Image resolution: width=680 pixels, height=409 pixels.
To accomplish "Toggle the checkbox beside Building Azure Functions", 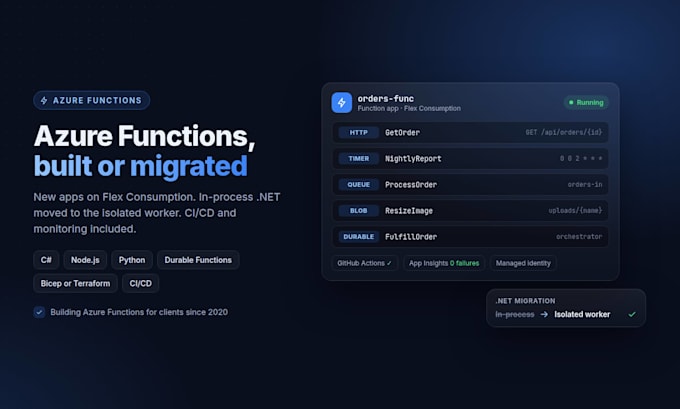I will (39, 312).
